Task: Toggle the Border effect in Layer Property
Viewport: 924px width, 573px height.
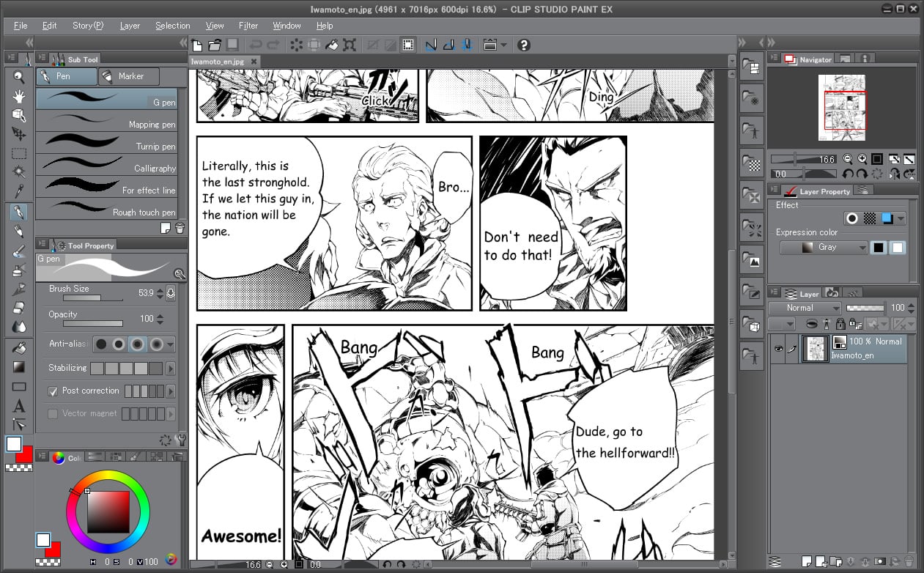Action: [851, 218]
